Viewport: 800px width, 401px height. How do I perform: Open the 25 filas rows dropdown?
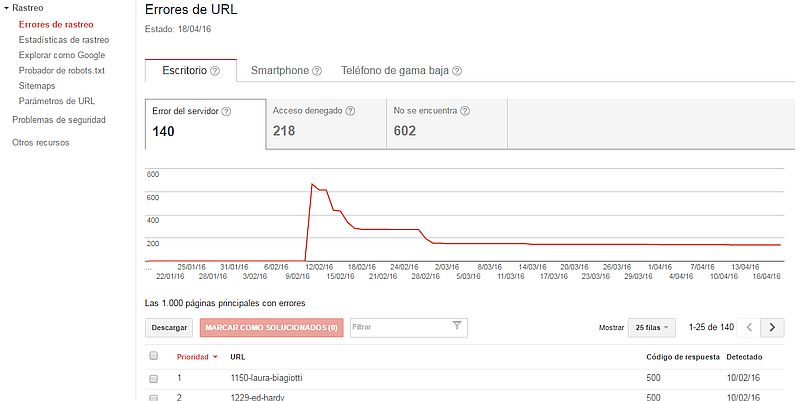click(x=652, y=328)
